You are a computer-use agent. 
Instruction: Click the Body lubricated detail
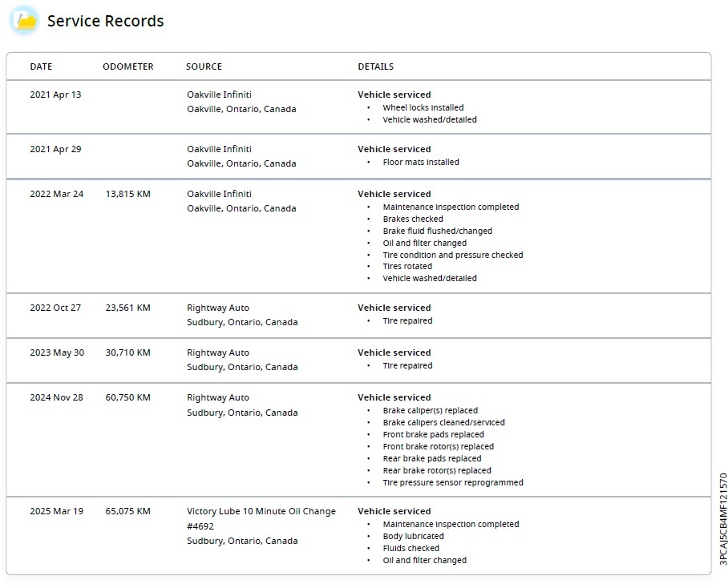click(413, 536)
